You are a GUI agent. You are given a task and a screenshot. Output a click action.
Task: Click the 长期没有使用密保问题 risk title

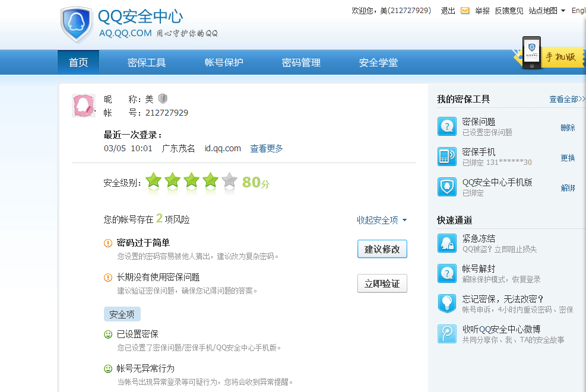tap(158, 277)
